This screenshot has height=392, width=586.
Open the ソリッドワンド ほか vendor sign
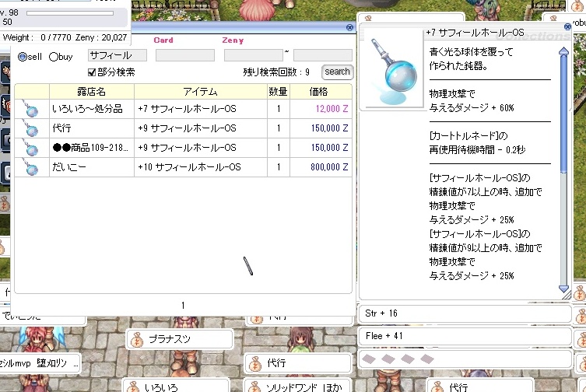coord(298,386)
